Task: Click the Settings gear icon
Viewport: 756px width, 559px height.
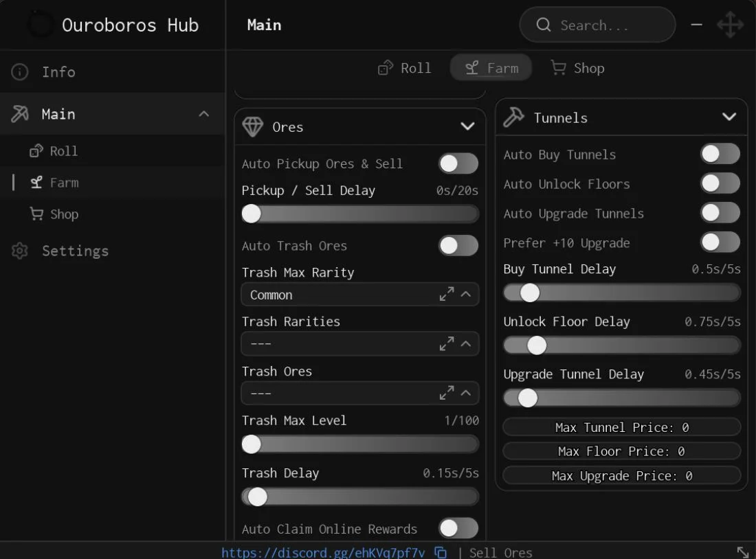Action: (x=20, y=251)
